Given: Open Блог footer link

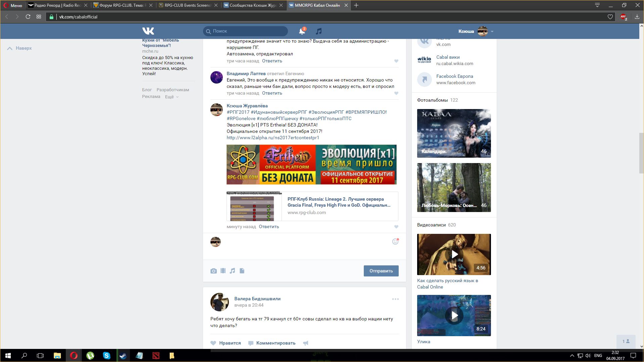Looking at the screenshot, I should [x=147, y=90].
